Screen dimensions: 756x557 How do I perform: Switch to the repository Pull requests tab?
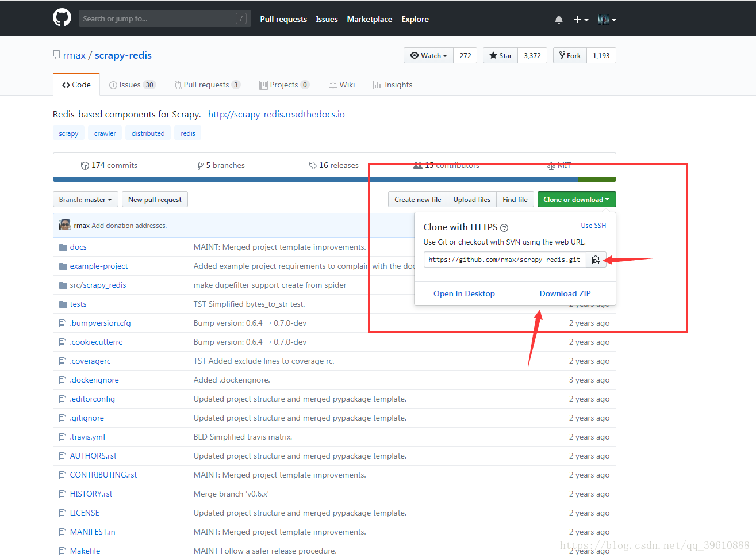(x=207, y=85)
